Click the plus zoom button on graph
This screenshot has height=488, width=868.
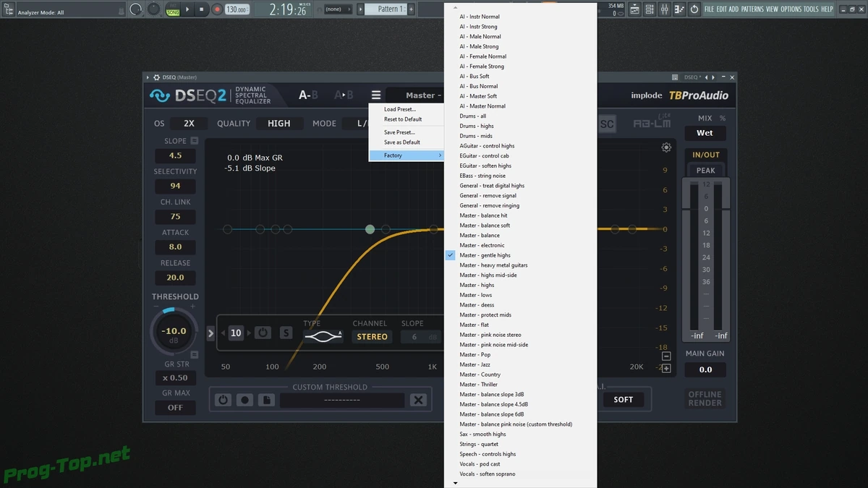[666, 369]
